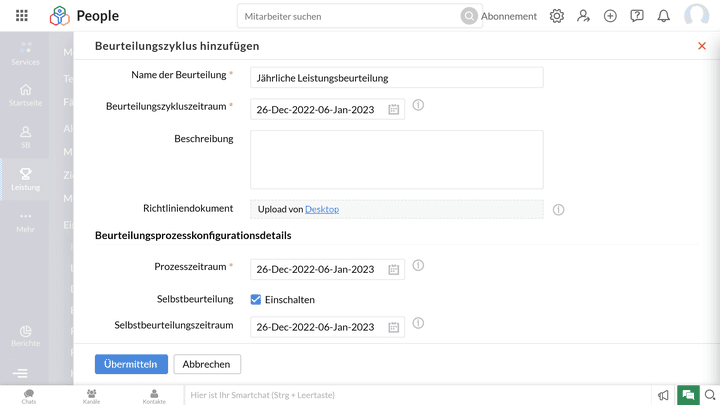Show info for Selbstbeurteilungszeitraum
Image resolution: width=720 pixels, height=405 pixels.
pyautogui.click(x=418, y=323)
